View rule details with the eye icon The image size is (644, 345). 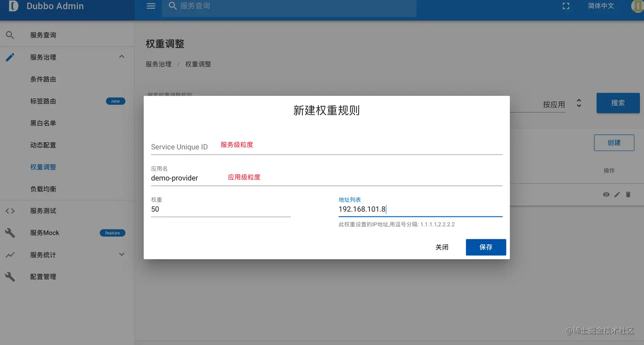point(606,195)
